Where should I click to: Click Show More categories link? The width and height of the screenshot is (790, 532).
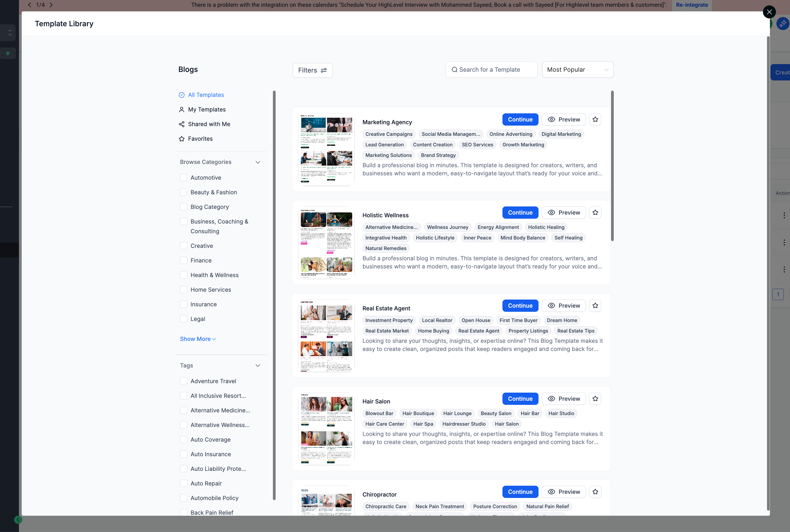(x=198, y=339)
